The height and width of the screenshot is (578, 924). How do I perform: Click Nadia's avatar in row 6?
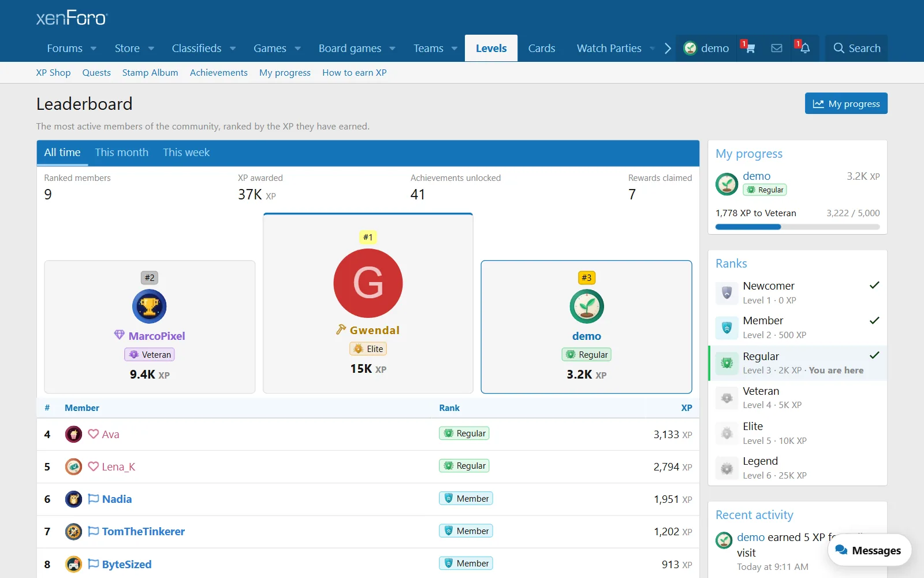73,499
